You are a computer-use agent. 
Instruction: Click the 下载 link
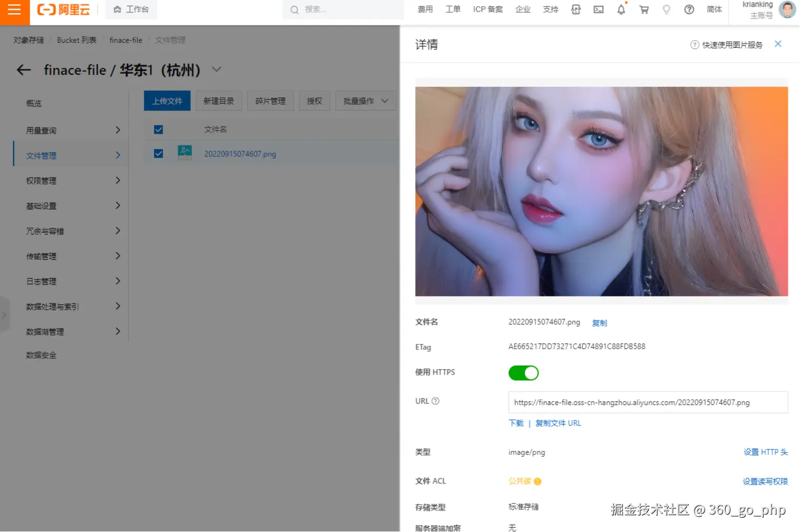tap(516, 423)
